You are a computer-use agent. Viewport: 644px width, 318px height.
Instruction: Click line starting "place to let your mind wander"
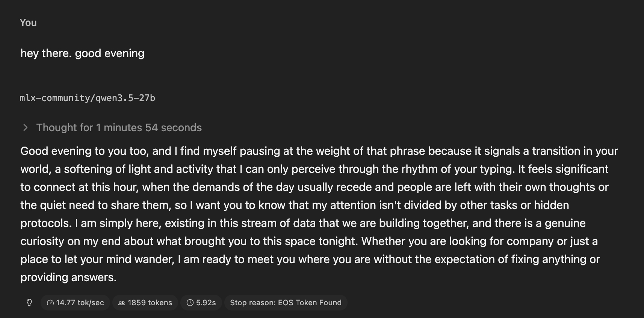pos(310,259)
